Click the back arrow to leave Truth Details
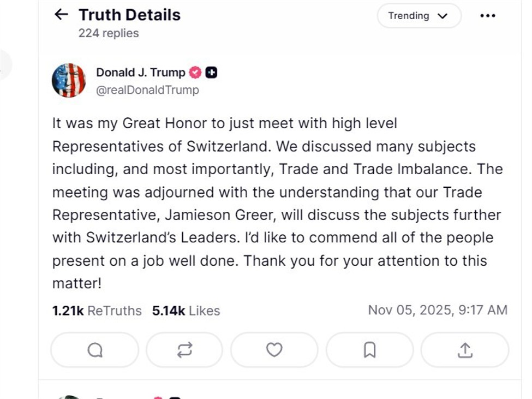This screenshot has height=399, width=532. tap(61, 15)
